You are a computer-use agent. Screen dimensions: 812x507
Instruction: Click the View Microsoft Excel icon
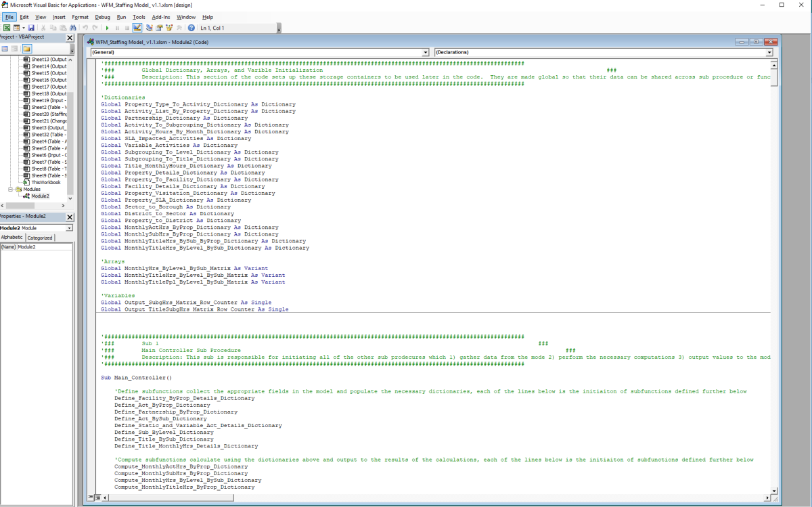tap(7, 27)
